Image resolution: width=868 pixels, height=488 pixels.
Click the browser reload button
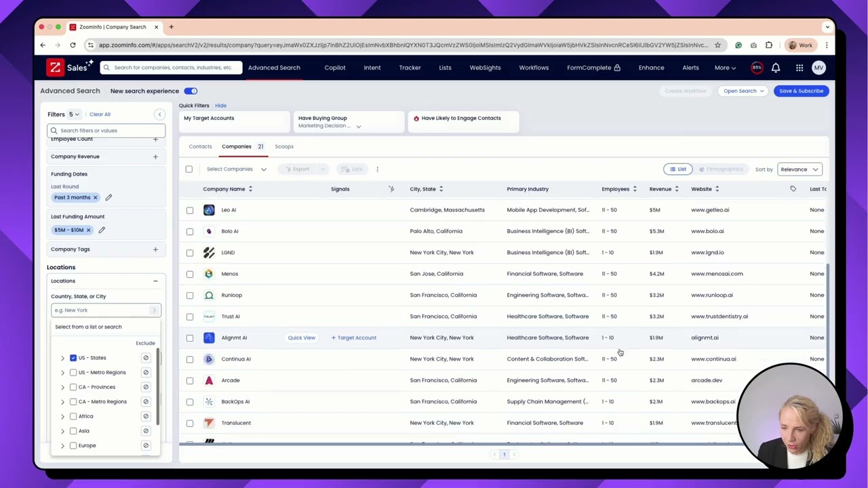pos(73,45)
